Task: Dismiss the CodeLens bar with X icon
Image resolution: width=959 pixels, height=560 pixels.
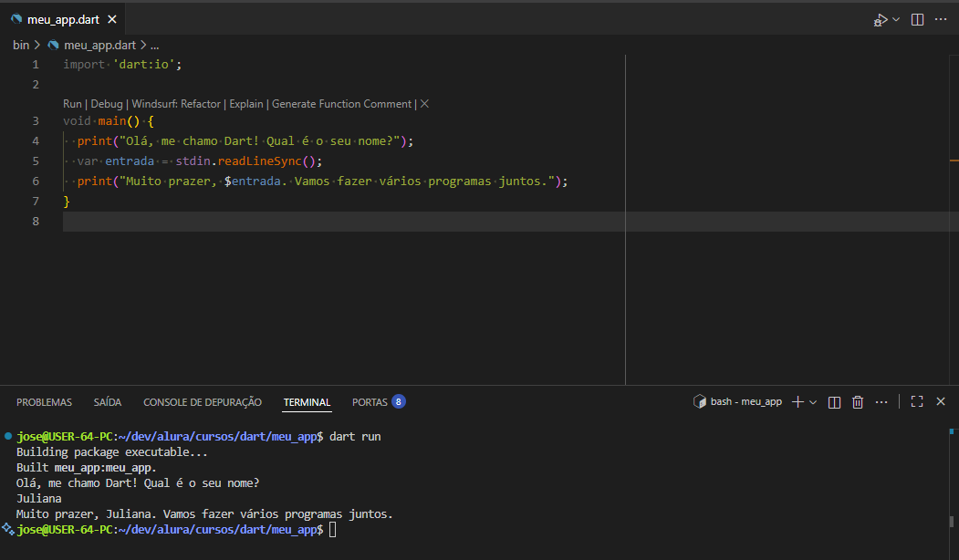Action: 424,104
